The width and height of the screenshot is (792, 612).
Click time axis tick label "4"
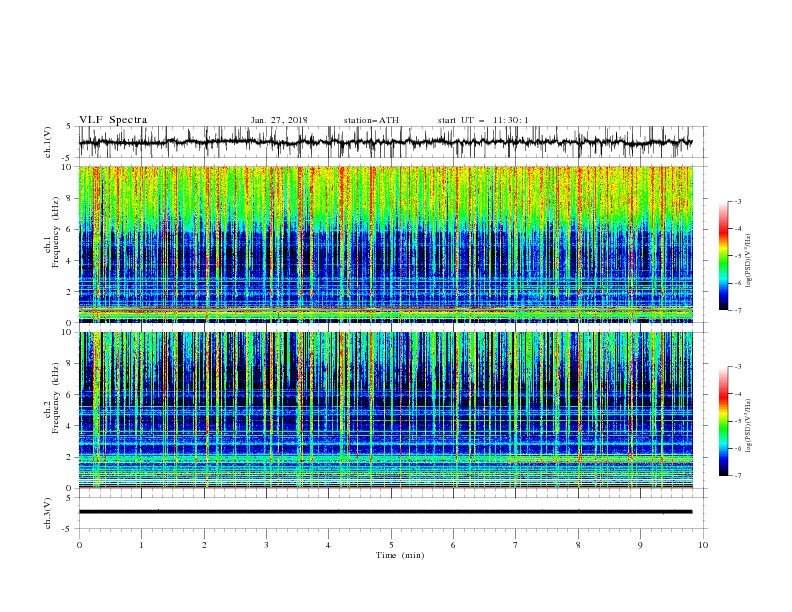pos(328,545)
